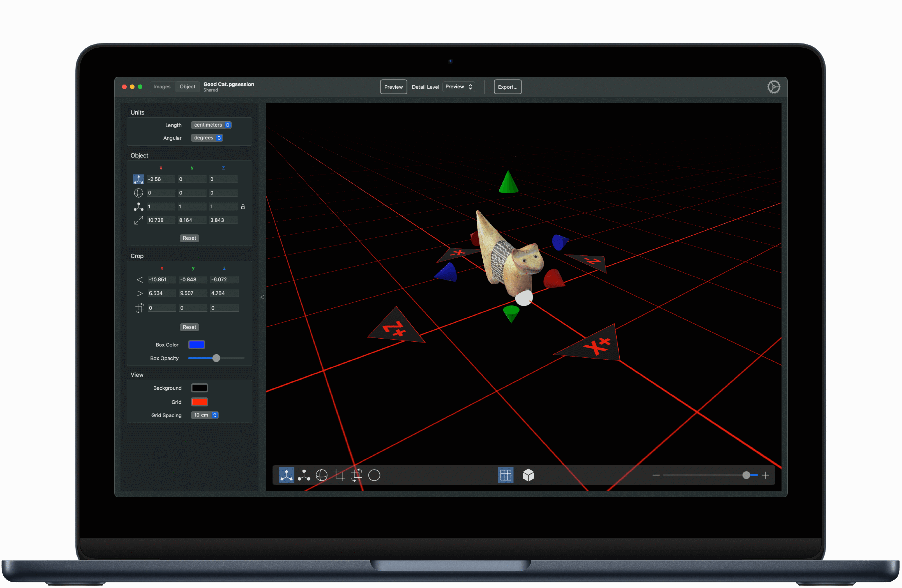
Task: Click the Object rotation globe icon
Action: pos(139,193)
